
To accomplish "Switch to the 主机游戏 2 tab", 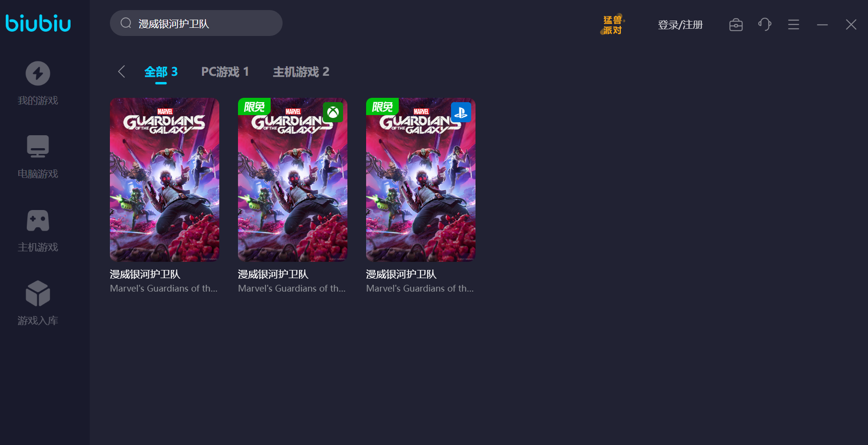I will point(301,72).
